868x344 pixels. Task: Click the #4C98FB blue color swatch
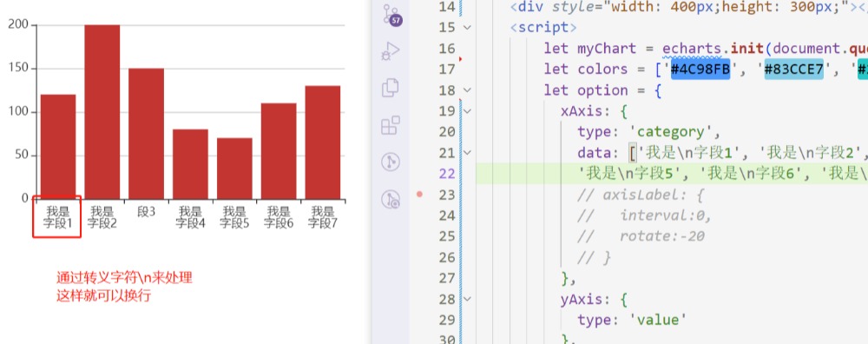point(700,69)
